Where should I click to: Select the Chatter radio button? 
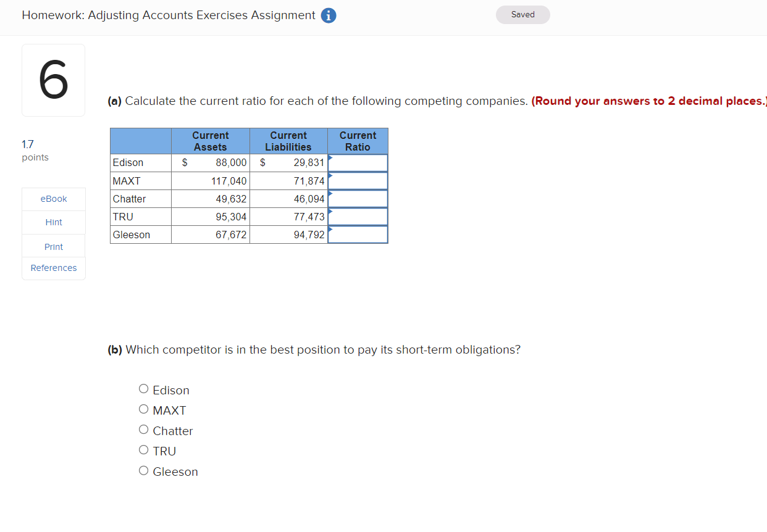(x=143, y=429)
